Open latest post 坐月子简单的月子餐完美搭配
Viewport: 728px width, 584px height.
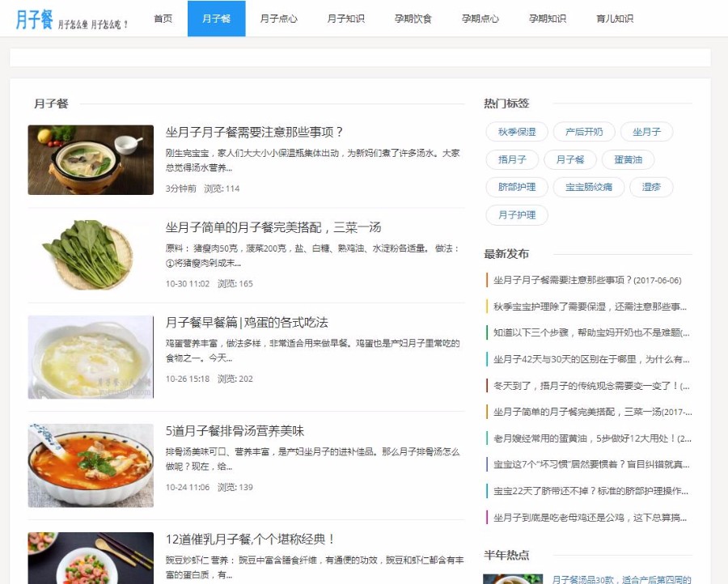[592, 412]
